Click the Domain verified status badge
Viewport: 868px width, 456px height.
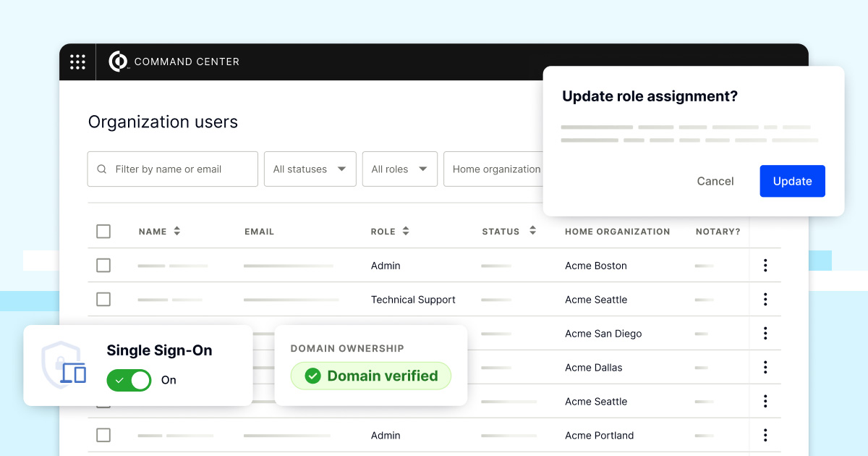click(x=370, y=376)
